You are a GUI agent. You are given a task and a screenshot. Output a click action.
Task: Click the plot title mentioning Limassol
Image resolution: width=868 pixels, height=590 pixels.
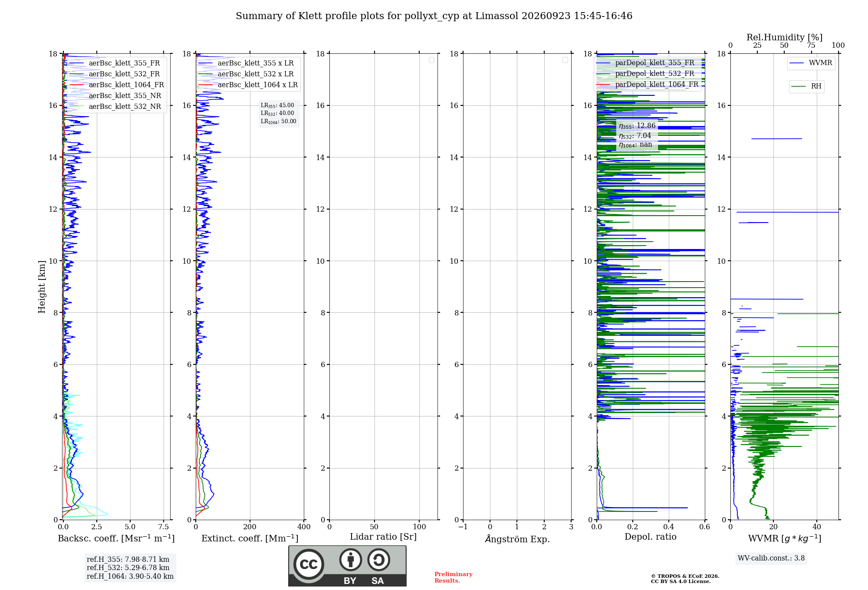click(x=434, y=16)
